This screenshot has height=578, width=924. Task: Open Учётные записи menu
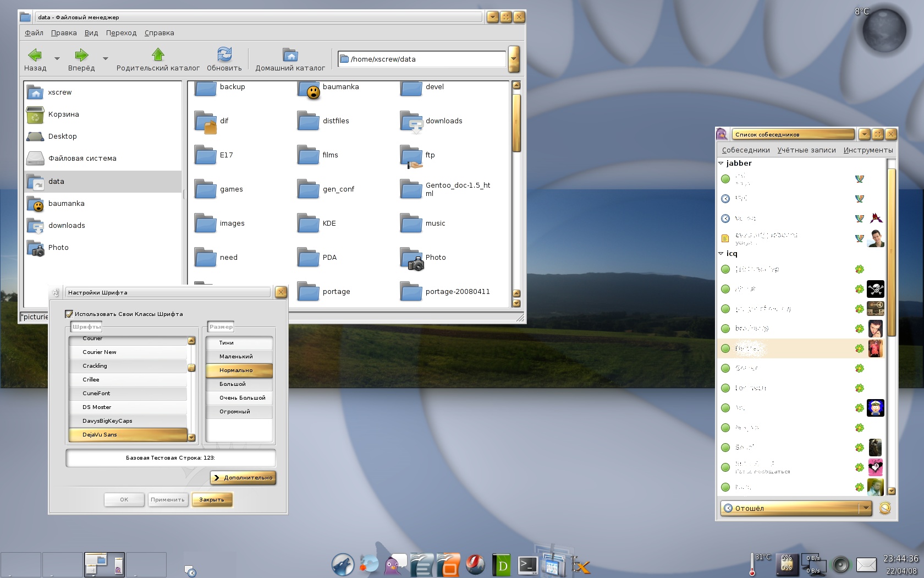tap(806, 150)
